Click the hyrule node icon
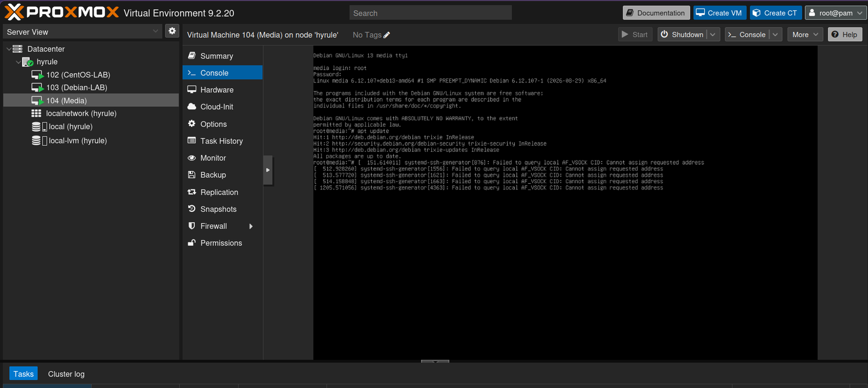 point(27,62)
